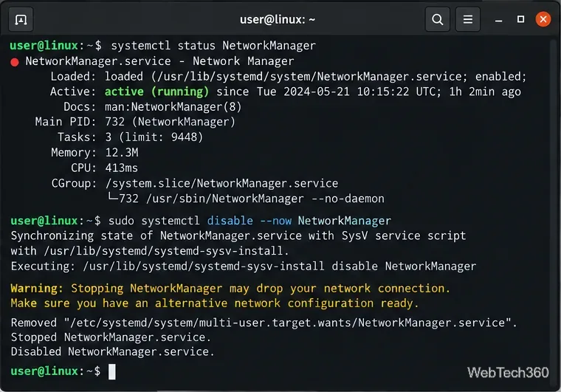Click the "732 (NetworkManager)" Main PID value

171,122
